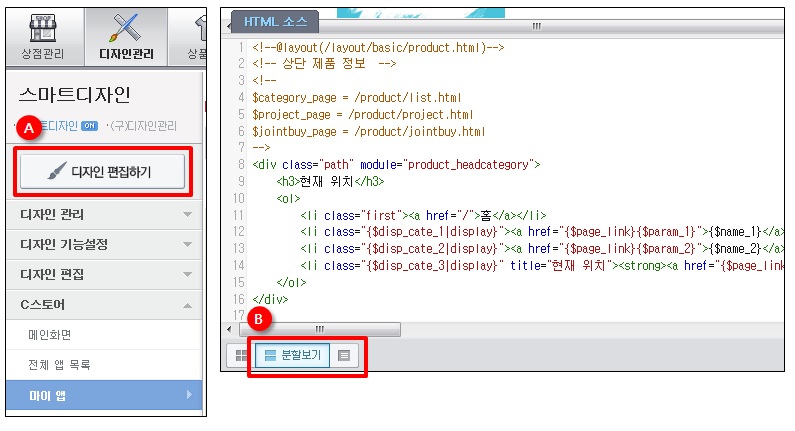The width and height of the screenshot is (795, 431).
Task: Click the li class="first" code line
Action: click(423, 216)
